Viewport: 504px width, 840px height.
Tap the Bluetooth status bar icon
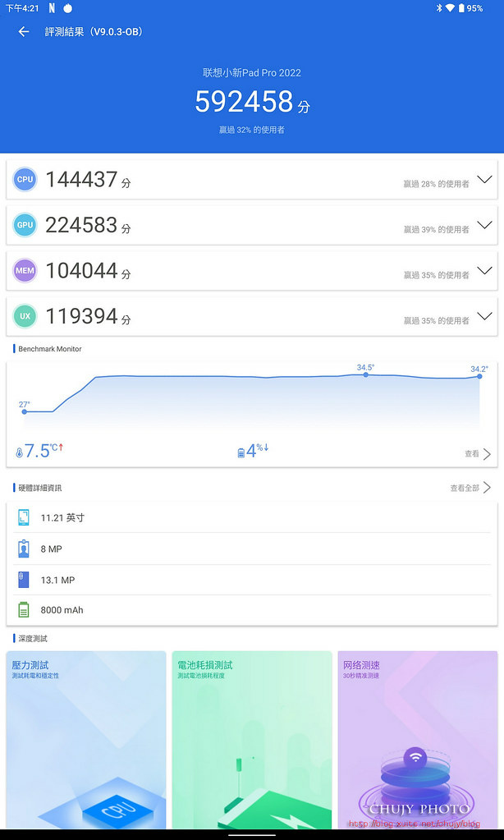tap(438, 8)
